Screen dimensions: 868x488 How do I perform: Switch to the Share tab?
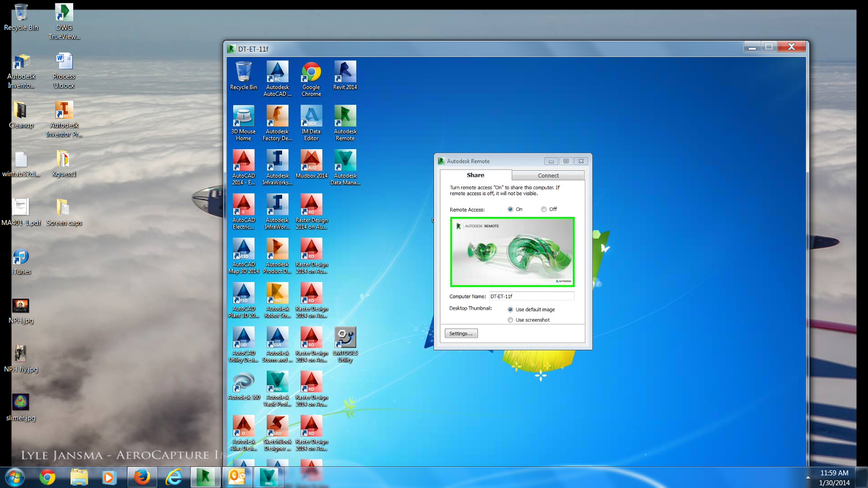(x=476, y=175)
